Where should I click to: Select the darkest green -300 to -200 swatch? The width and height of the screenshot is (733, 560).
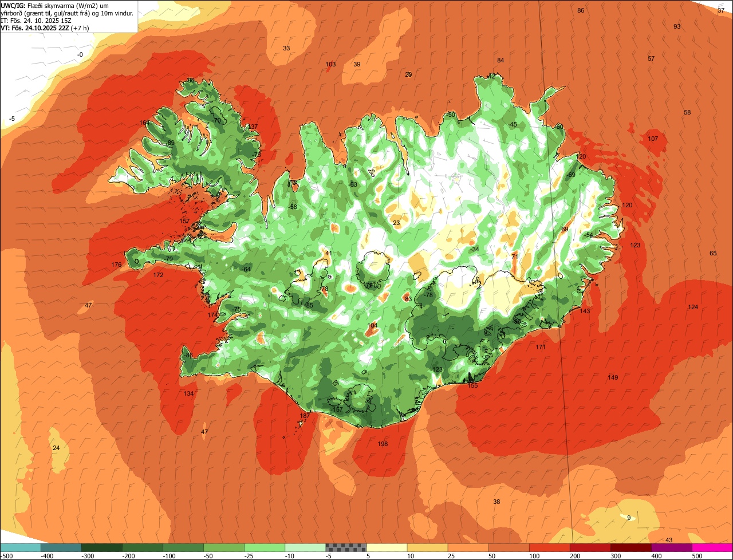point(102,547)
